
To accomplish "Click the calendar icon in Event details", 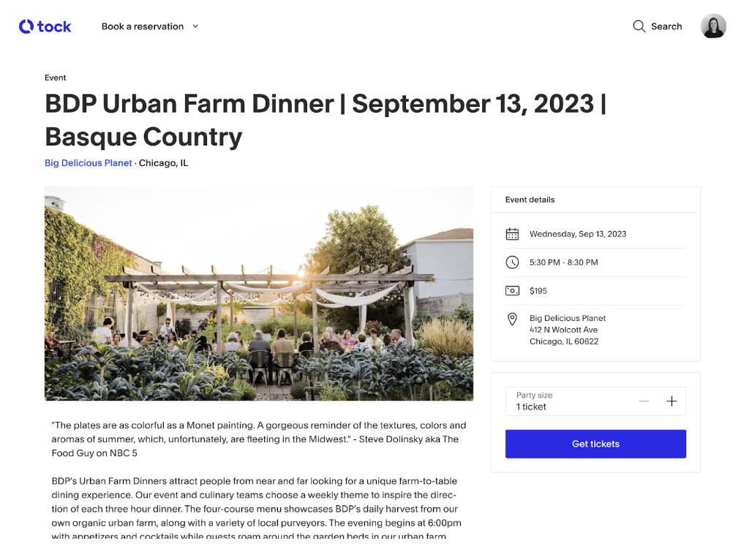I will pyautogui.click(x=512, y=234).
